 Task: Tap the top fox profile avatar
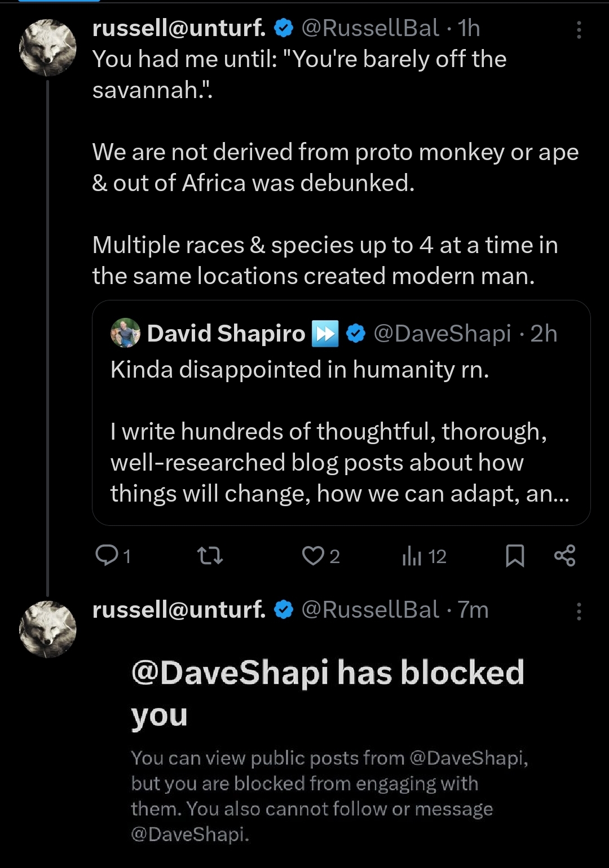[48, 48]
